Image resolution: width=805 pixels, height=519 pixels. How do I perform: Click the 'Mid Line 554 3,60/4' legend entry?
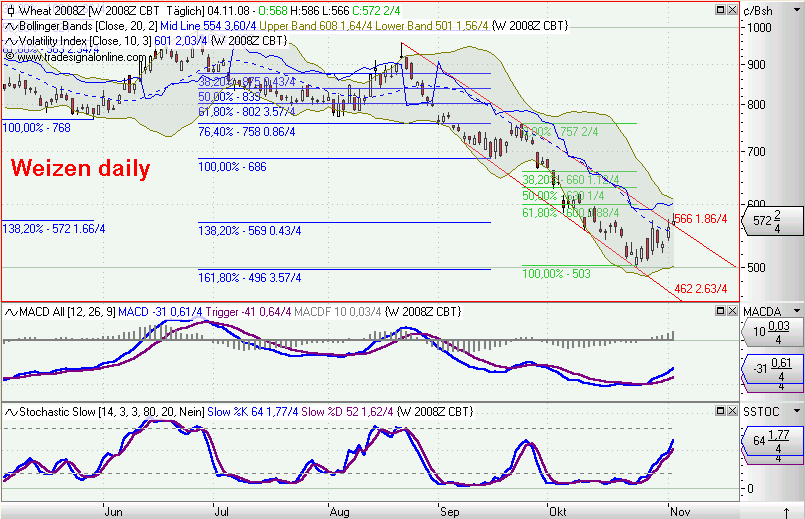pyautogui.click(x=208, y=26)
